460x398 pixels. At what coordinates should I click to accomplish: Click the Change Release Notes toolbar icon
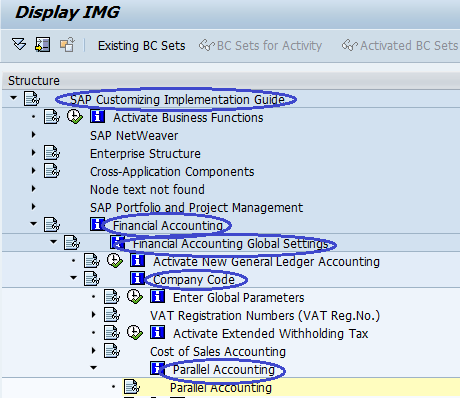(67, 45)
